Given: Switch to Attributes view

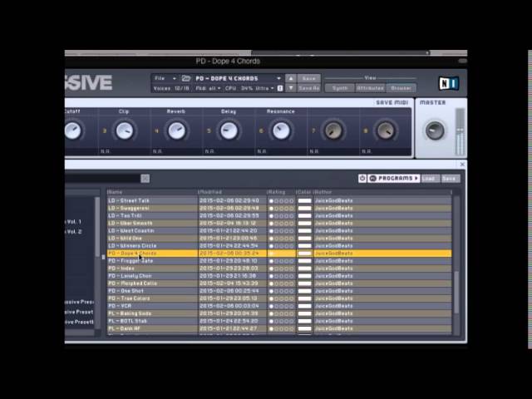Looking at the screenshot, I should pos(370,88).
